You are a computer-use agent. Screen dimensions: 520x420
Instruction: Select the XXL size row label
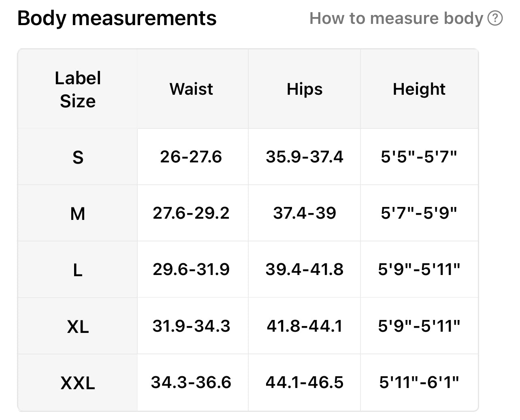[x=78, y=383]
